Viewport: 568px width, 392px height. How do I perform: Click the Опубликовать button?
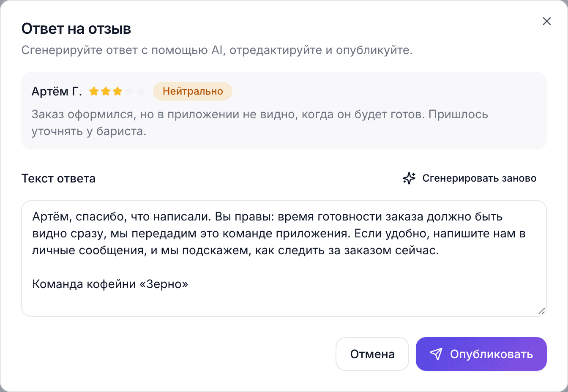coord(481,354)
